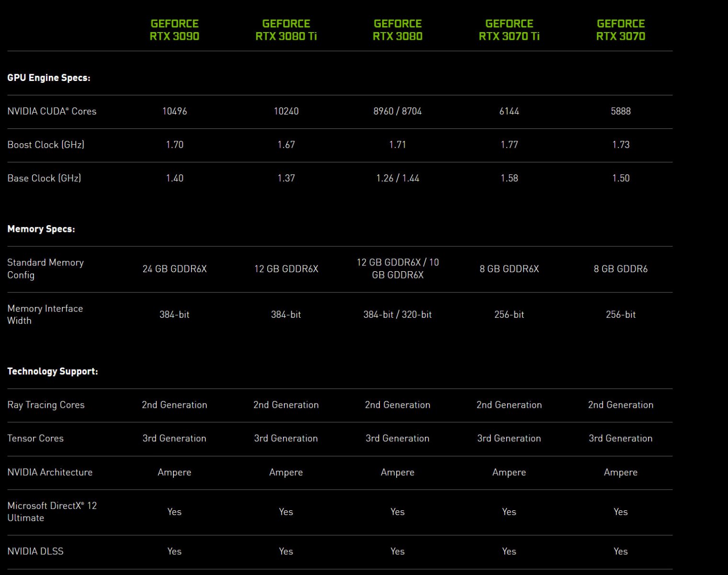Click the base clock value "1.26 / 1.44"

pos(398,178)
